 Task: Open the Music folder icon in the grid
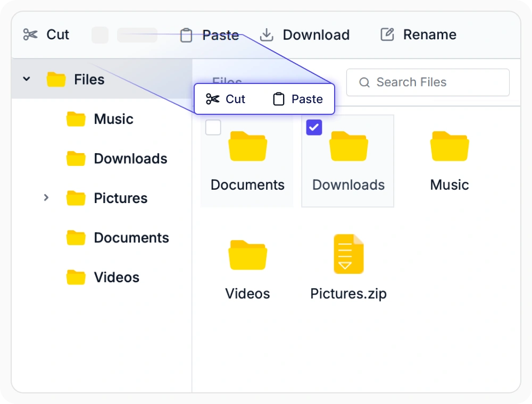pyautogui.click(x=450, y=146)
